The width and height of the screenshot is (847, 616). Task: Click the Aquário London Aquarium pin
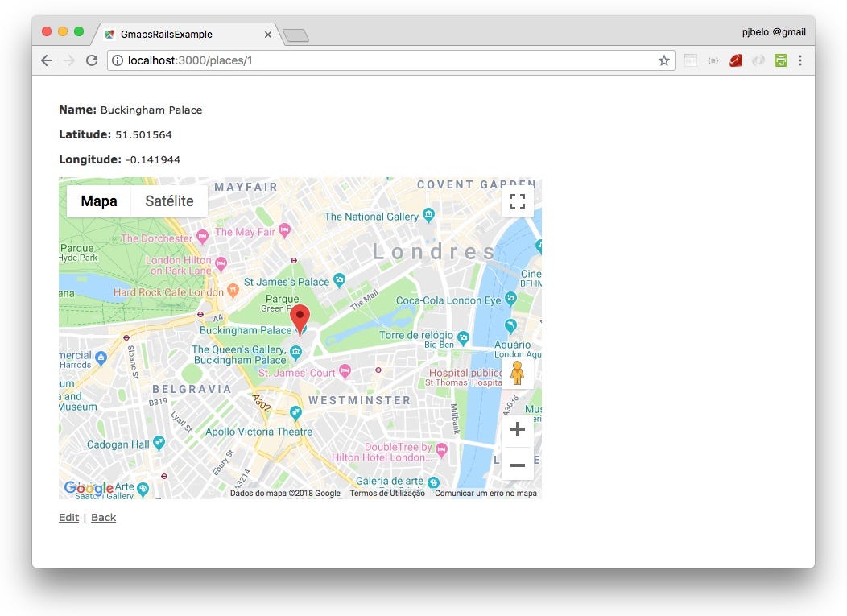click(510, 326)
